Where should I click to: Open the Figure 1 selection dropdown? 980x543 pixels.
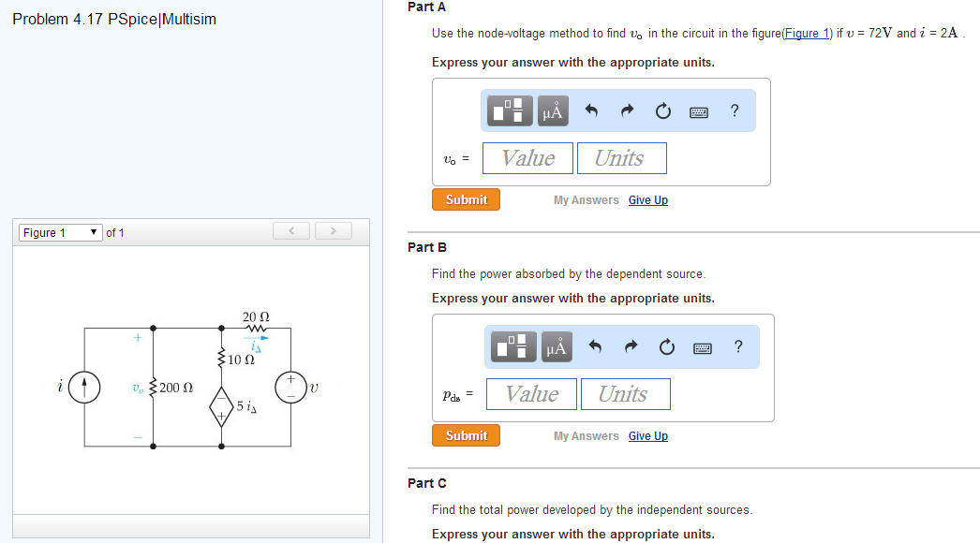pos(60,232)
